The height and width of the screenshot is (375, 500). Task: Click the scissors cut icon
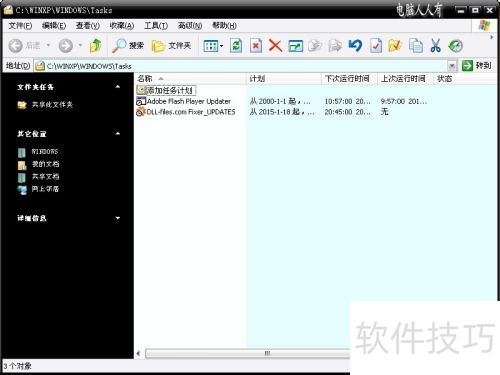click(x=435, y=46)
